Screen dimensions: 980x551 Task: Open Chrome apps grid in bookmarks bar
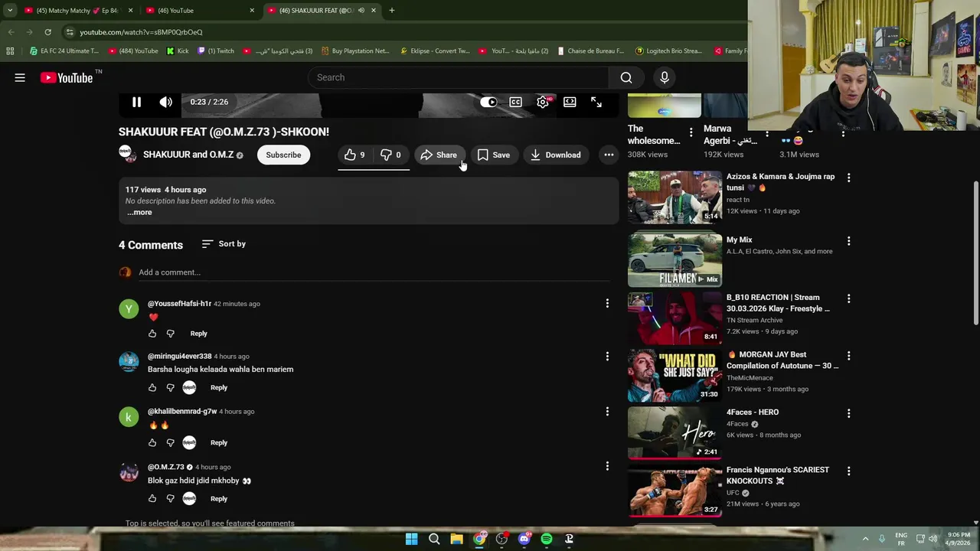point(10,51)
